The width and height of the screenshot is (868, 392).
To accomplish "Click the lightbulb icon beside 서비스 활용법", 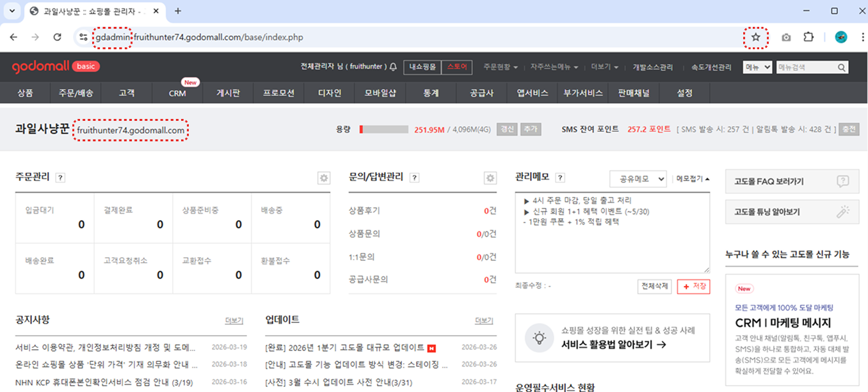I will coord(540,337).
